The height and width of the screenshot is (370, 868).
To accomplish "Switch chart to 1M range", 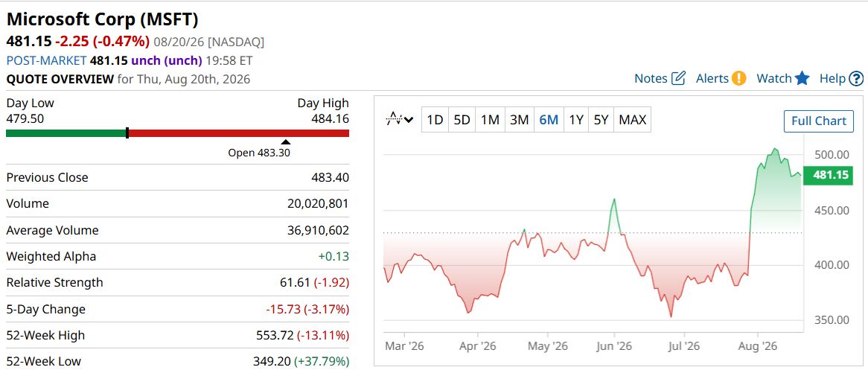I will pyautogui.click(x=490, y=120).
